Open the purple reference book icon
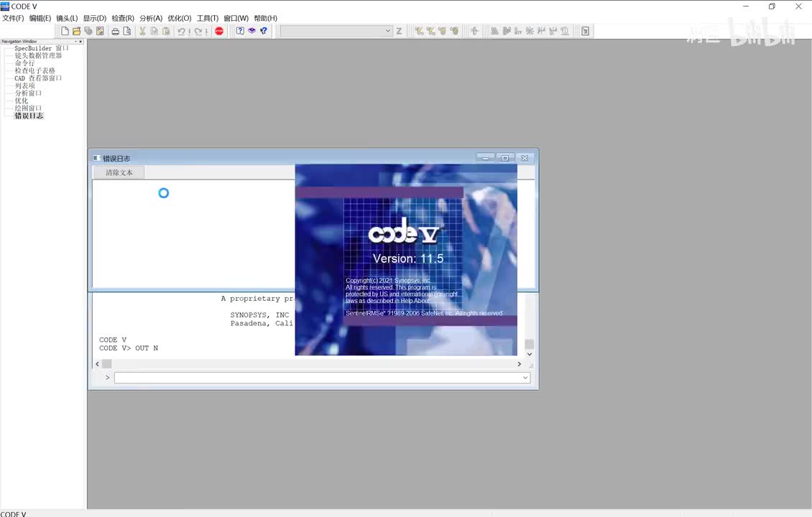 coord(252,31)
